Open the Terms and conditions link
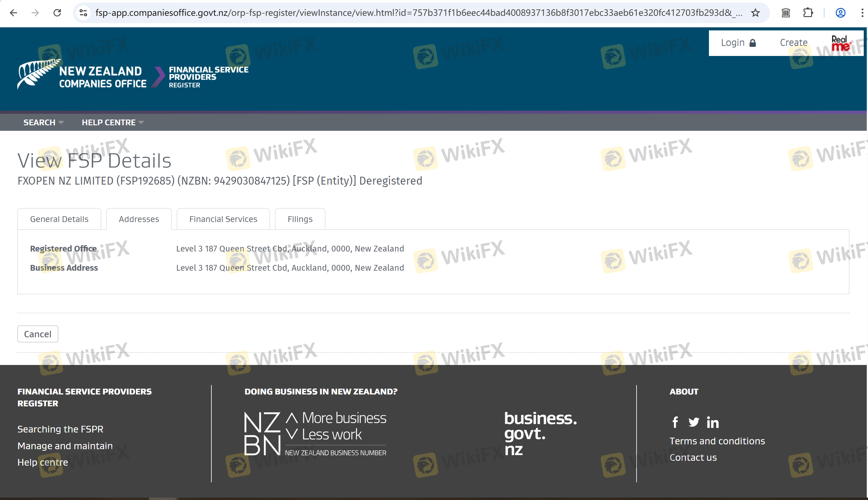The height and width of the screenshot is (500, 868). (717, 441)
